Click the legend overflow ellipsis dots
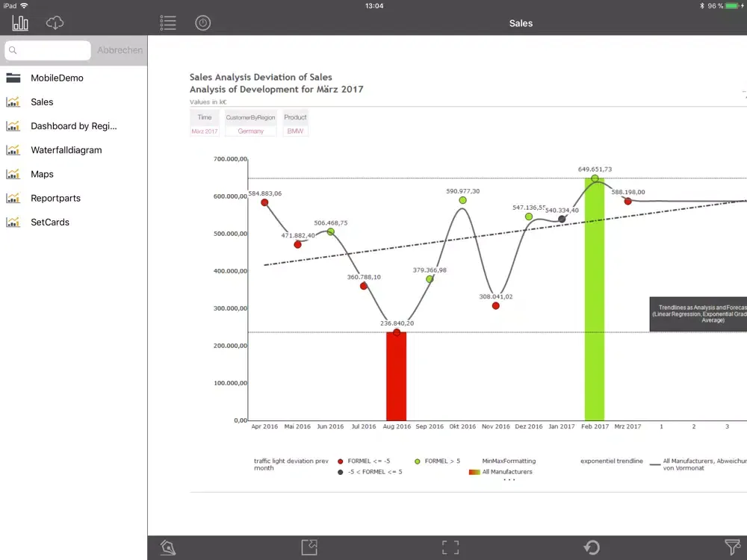Viewport: 747px width, 560px height. (509, 480)
